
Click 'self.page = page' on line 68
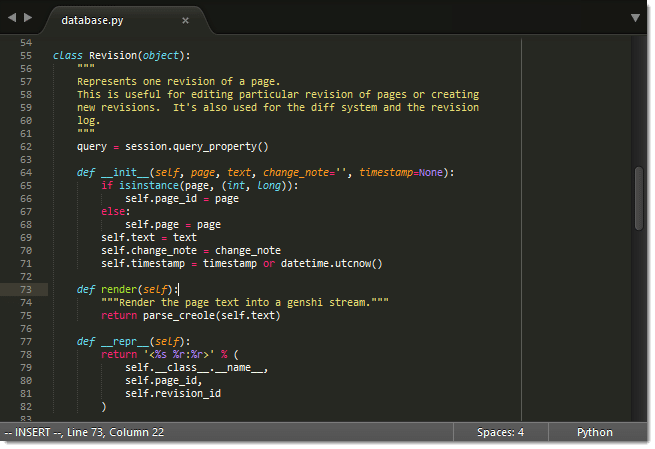tap(173, 225)
